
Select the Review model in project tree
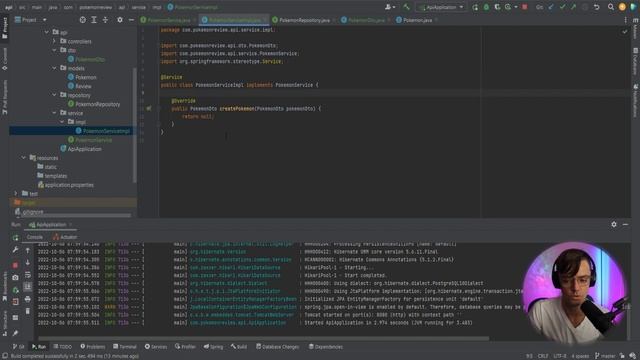80,86
